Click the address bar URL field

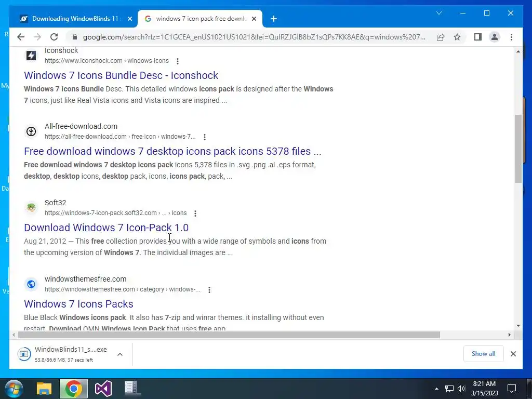(x=254, y=37)
